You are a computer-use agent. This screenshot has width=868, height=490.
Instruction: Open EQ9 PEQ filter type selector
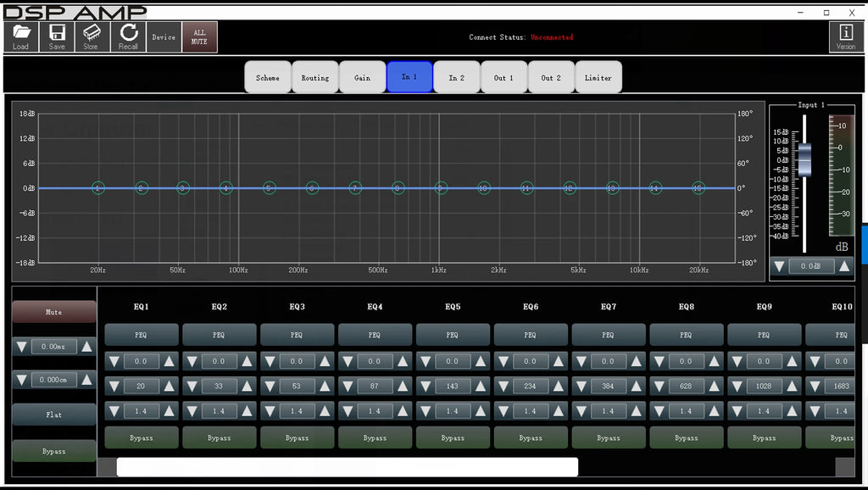764,334
